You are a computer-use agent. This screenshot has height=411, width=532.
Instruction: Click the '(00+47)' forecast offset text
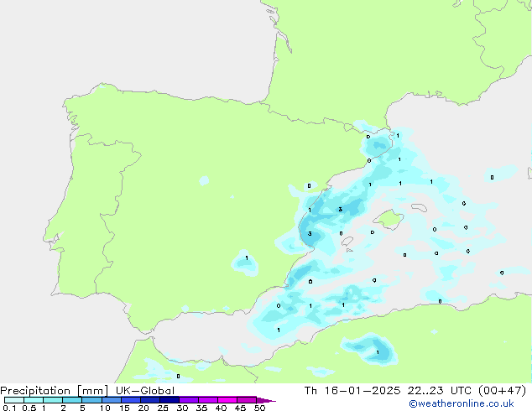click(502, 391)
